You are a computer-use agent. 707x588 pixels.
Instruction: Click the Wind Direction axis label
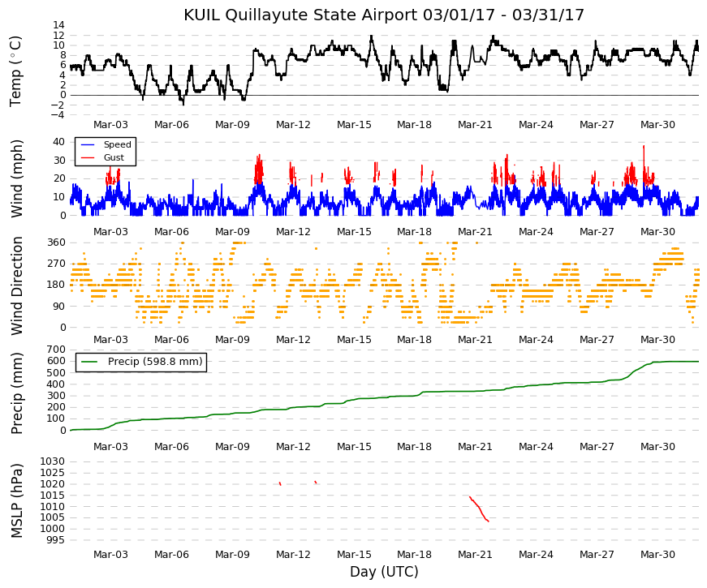click(x=16, y=286)
